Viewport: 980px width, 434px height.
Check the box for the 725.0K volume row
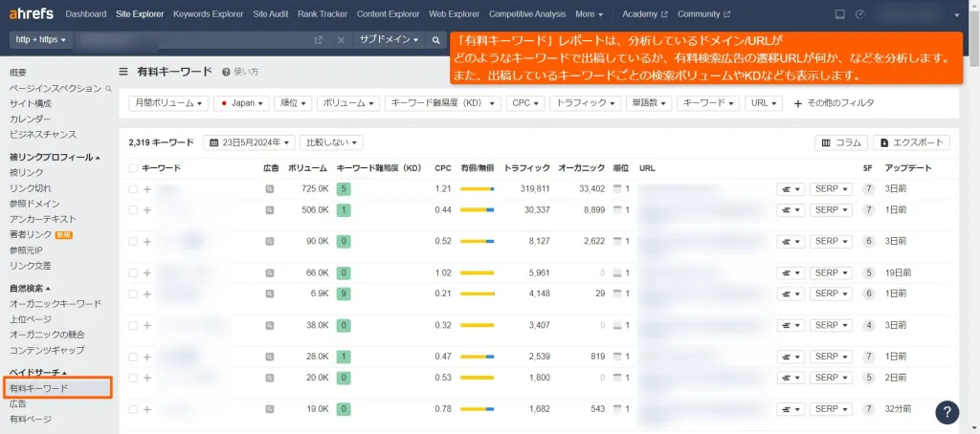132,188
